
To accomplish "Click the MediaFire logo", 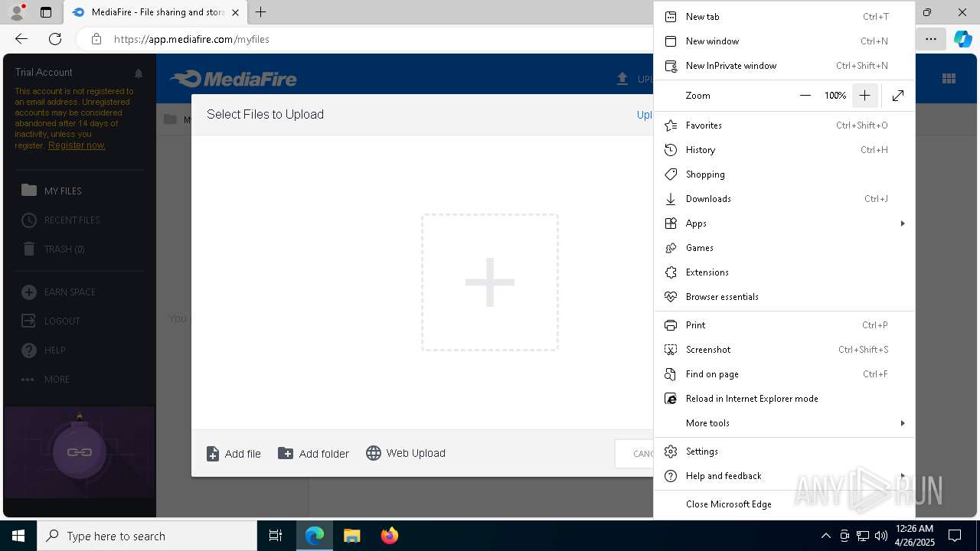I will [x=233, y=78].
